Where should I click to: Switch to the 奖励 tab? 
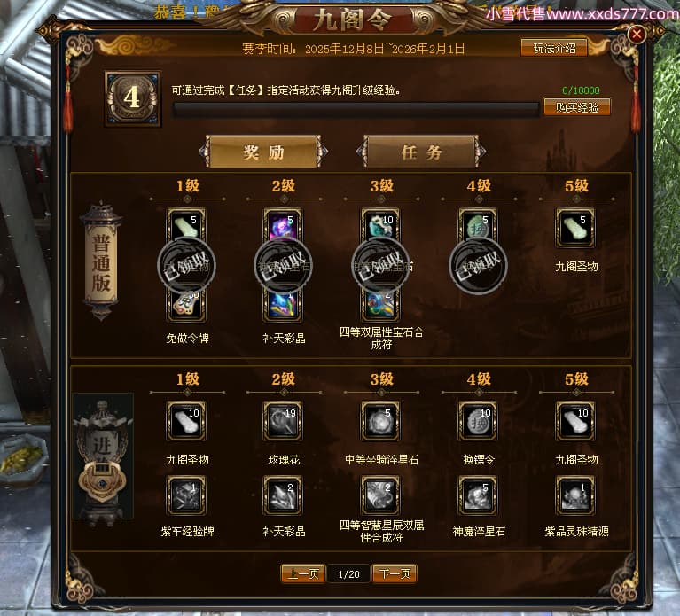[263, 152]
